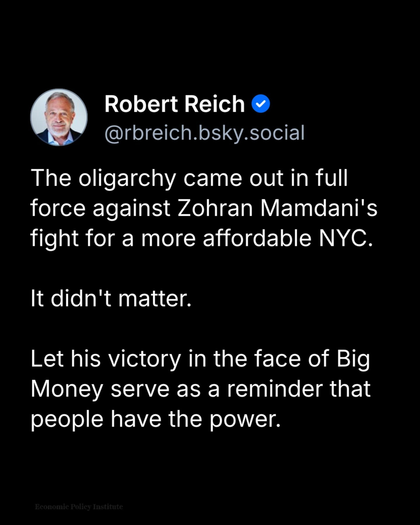
Task: Click the word "Money" in the last paragraph
Action: 67,389
